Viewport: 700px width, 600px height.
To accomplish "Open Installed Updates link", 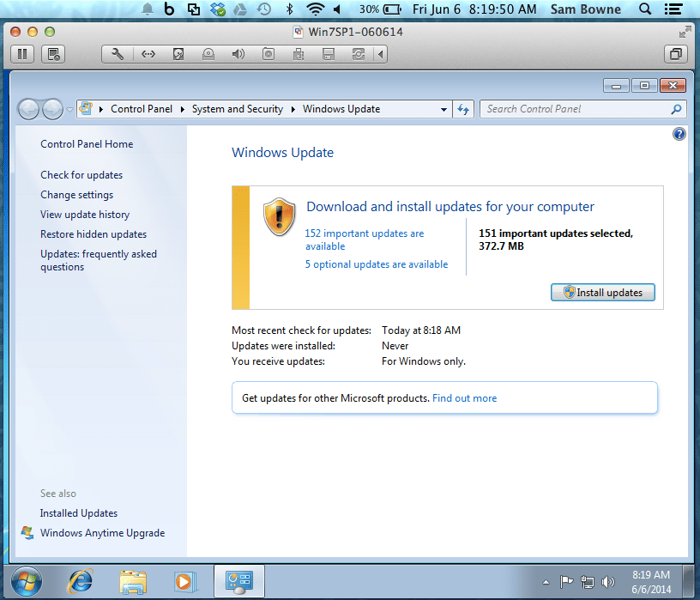I will [79, 513].
